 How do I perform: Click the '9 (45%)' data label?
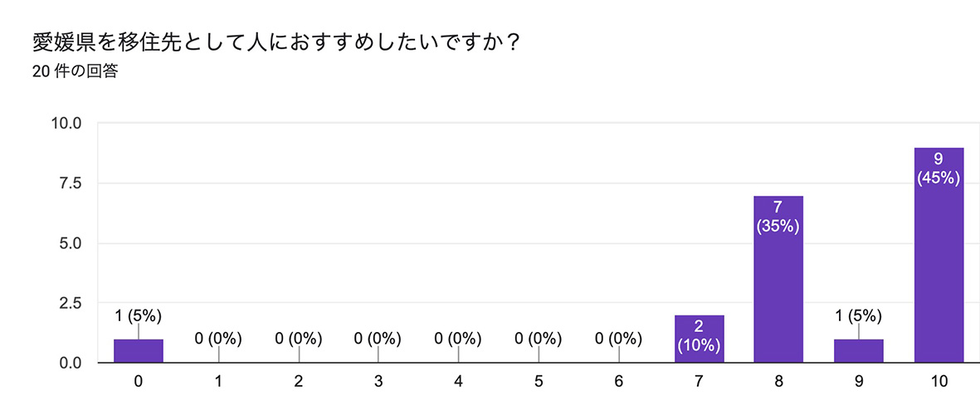[x=939, y=168]
